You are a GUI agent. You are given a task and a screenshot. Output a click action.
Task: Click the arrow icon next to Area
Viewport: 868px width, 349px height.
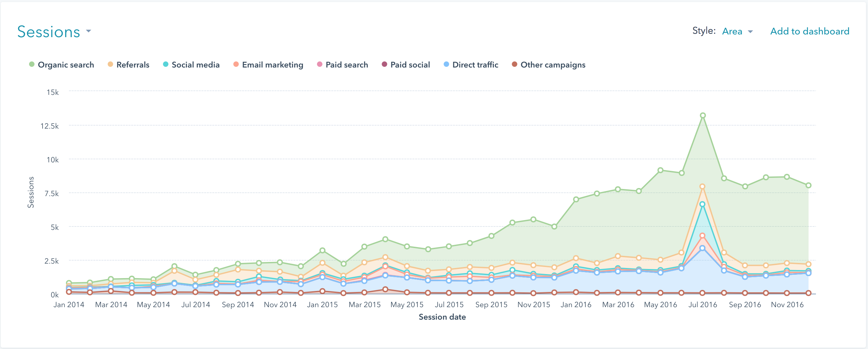point(750,32)
